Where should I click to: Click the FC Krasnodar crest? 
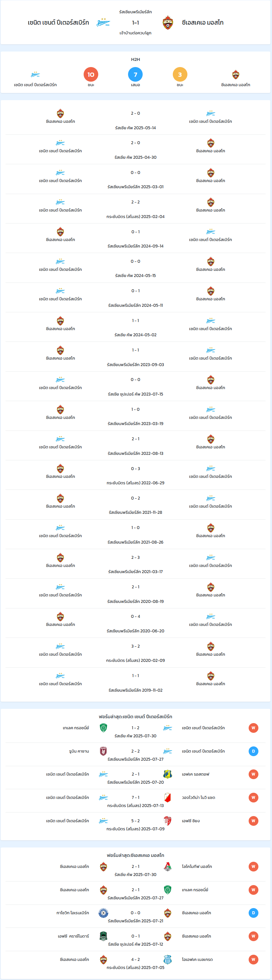103,936
